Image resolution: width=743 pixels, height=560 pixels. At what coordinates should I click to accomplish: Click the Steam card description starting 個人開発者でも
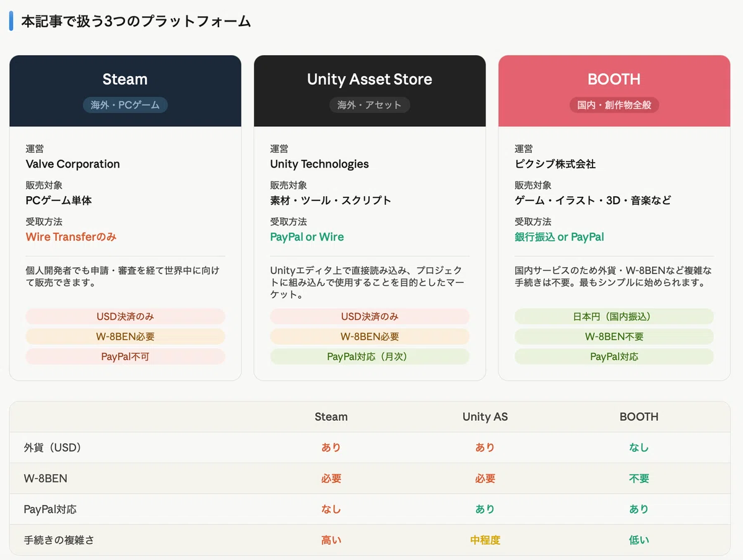[x=123, y=277]
